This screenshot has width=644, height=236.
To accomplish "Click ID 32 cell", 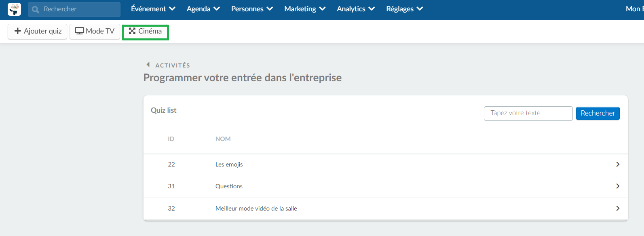I will click(171, 209).
